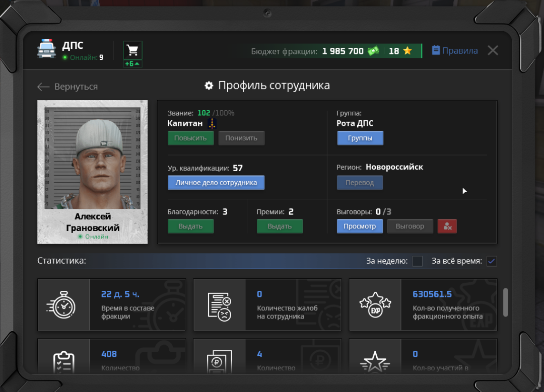Open the Правила rules link
The image size is (544, 392).
tap(455, 50)
